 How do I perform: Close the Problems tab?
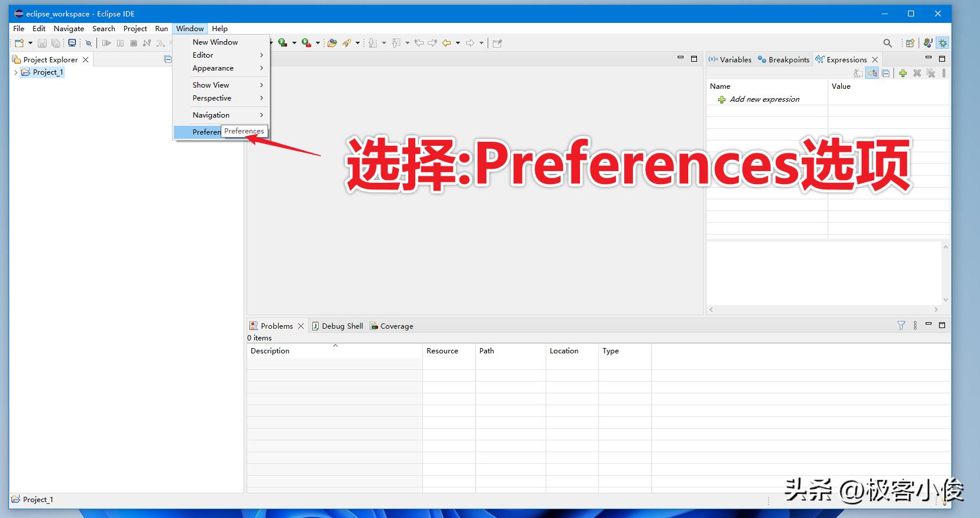pyautogui.click(x=301, y=326)
